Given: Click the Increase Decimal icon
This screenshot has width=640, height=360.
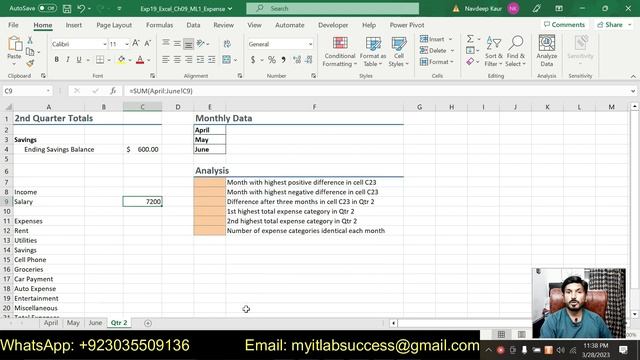Looking at the screenshot, I should (297, 60).
